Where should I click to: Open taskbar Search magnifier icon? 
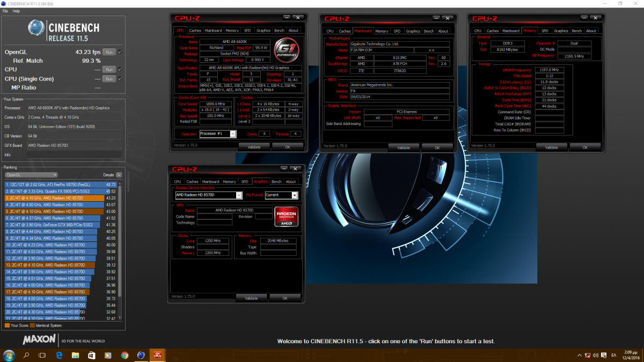pyautogui.click(x=26, y=355)
